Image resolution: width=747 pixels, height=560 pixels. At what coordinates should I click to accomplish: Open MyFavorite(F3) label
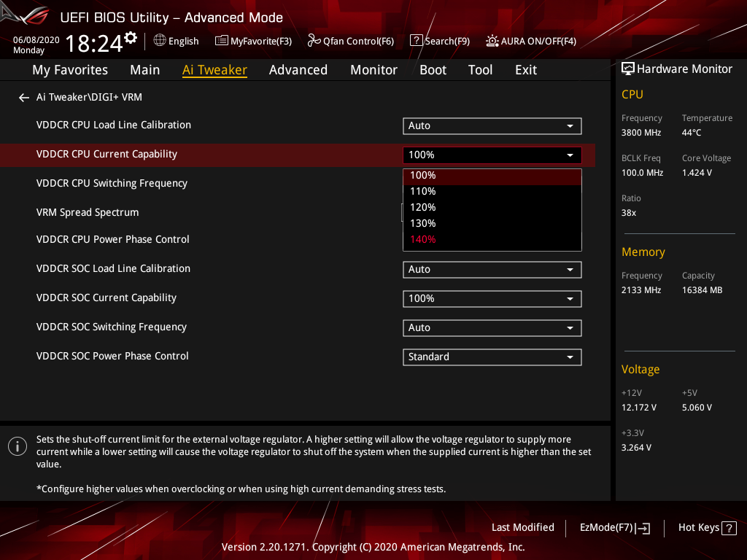coord(261,42)
